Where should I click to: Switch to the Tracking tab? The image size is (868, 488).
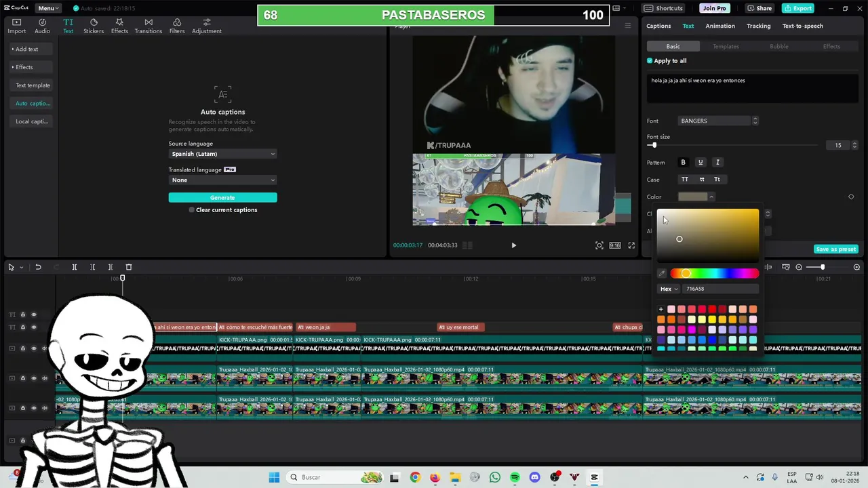tap(758, 26)
